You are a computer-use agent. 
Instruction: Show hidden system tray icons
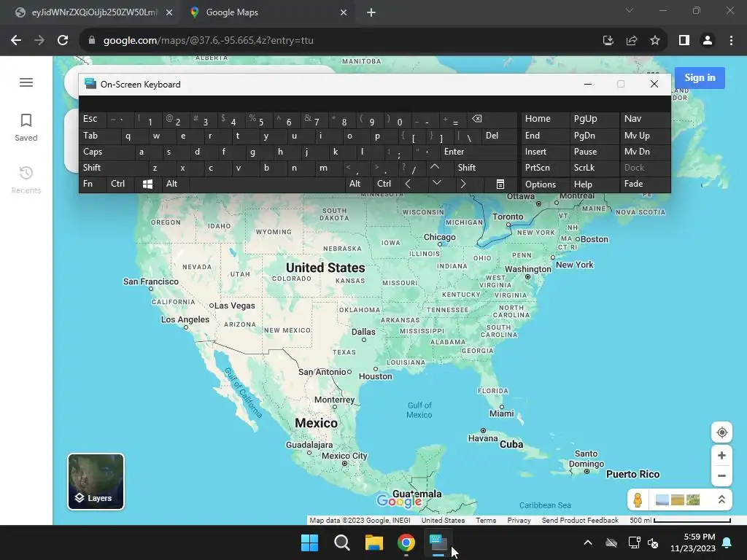(588, 542)
